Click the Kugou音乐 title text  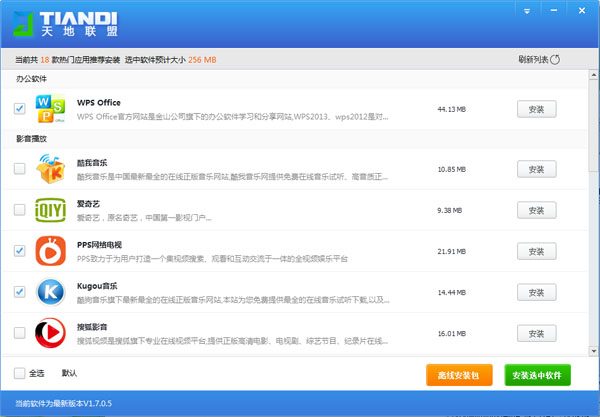(97, 286)
